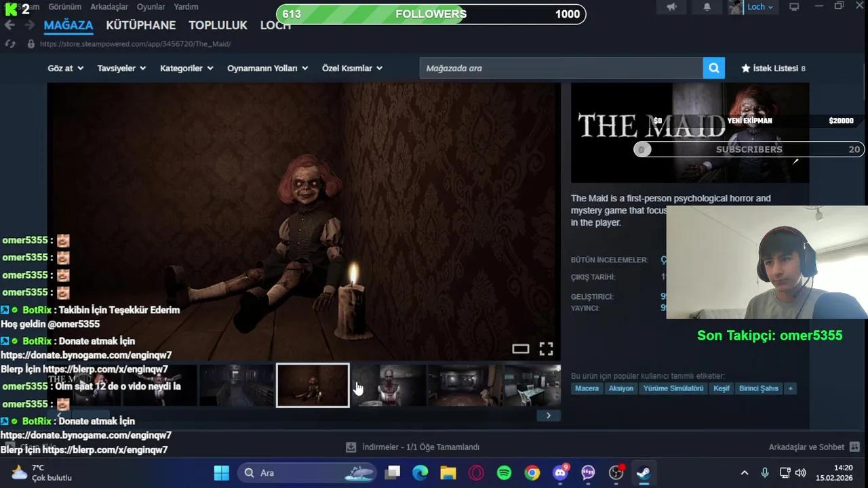Click the store URL address text
This screenshot has height=488, width=868.
tap(135, 44)
